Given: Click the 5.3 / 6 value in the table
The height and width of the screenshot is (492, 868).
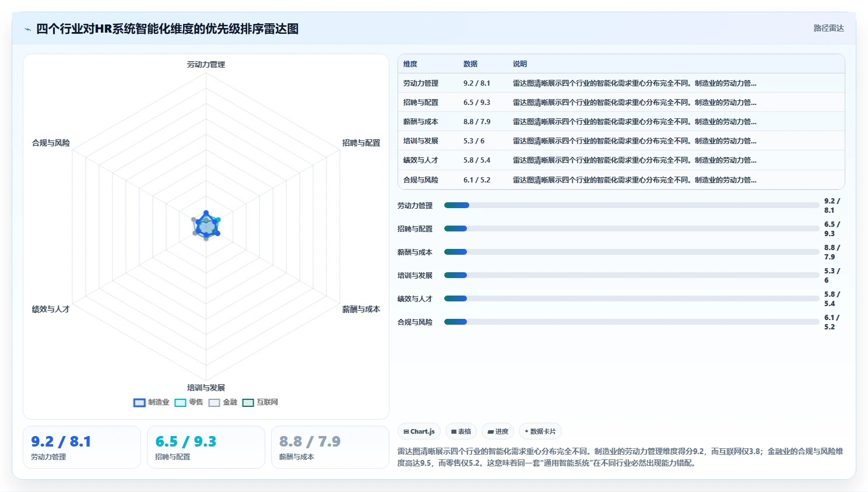Looking at the screenshot, I should coord(474,141).
